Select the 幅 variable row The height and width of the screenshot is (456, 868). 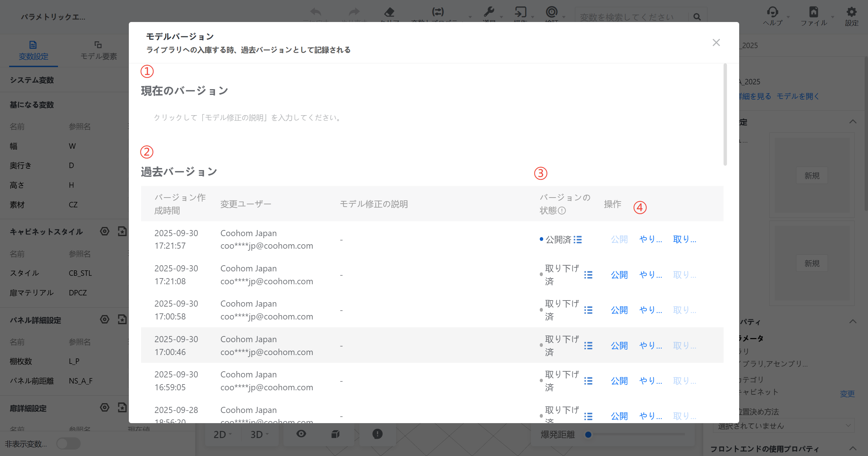[64, 146]
